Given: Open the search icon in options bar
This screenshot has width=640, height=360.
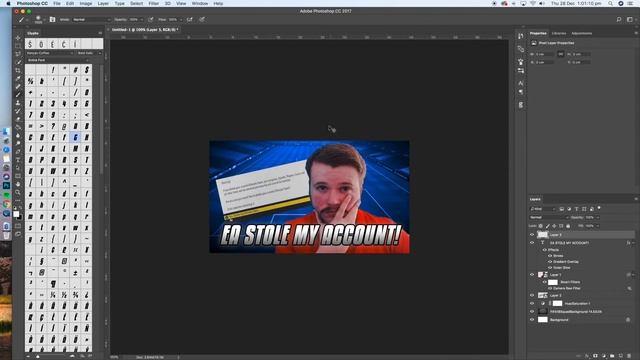Looking at the screenshot, I should 619,20.
